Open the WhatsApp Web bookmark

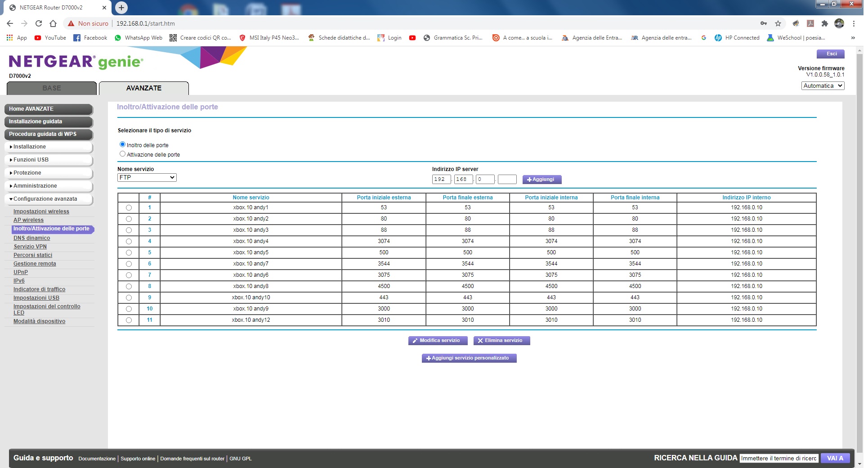[x=139, y=38]
